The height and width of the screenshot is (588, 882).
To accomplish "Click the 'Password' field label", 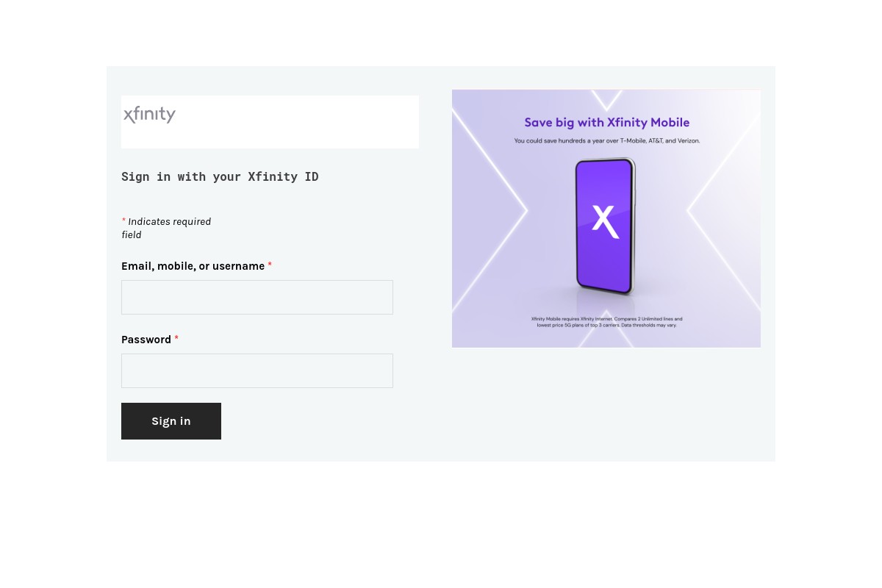I will click(x=146, y=340).
